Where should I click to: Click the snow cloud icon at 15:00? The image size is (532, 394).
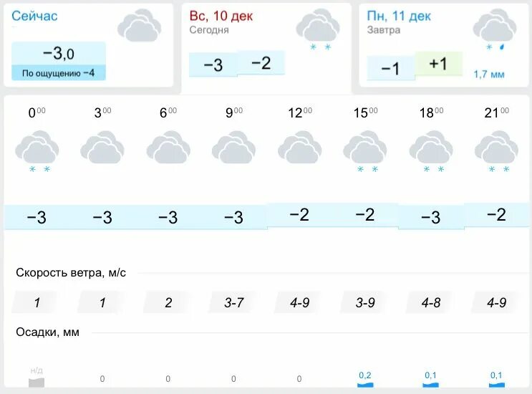(365, 149)
